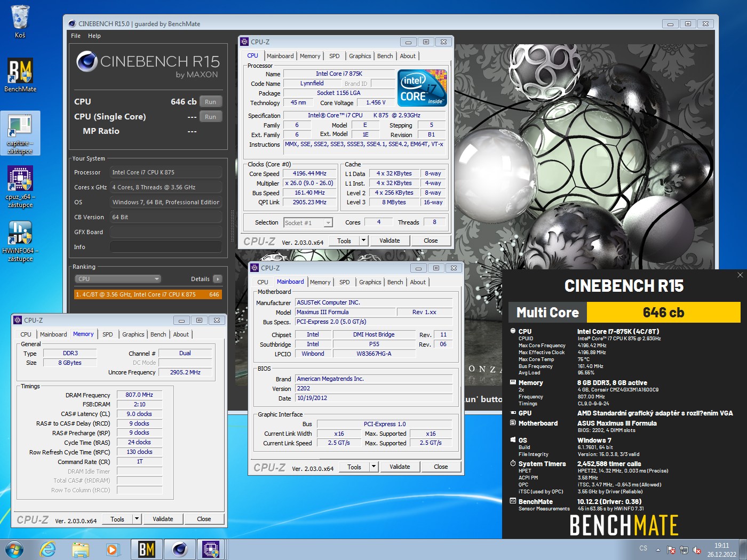The height and width of the screenshot is (560, 747).
Task: Open the Socket #1 selection dropdown
Action: [308, 222]
